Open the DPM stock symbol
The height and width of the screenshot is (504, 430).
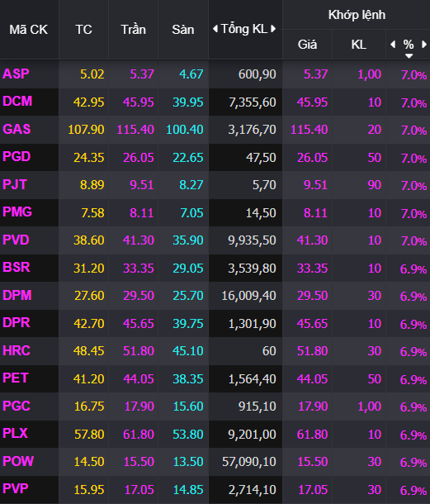point(17,295)
